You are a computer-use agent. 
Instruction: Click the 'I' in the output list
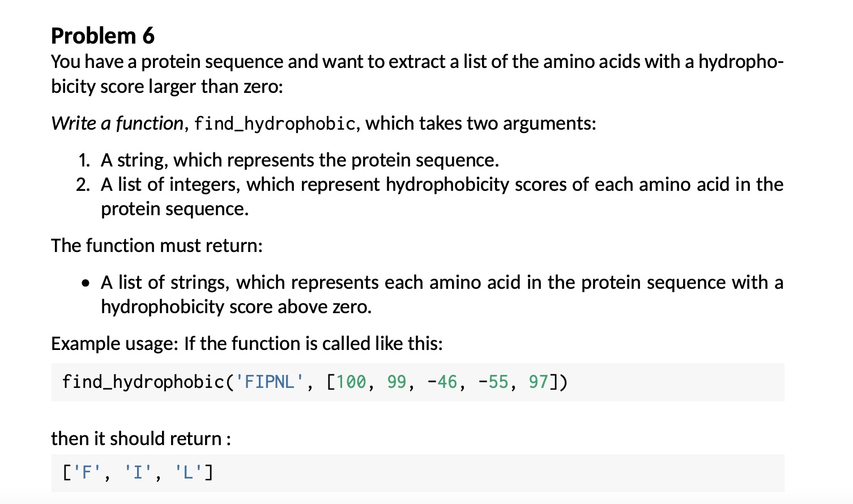click(138, 472)
